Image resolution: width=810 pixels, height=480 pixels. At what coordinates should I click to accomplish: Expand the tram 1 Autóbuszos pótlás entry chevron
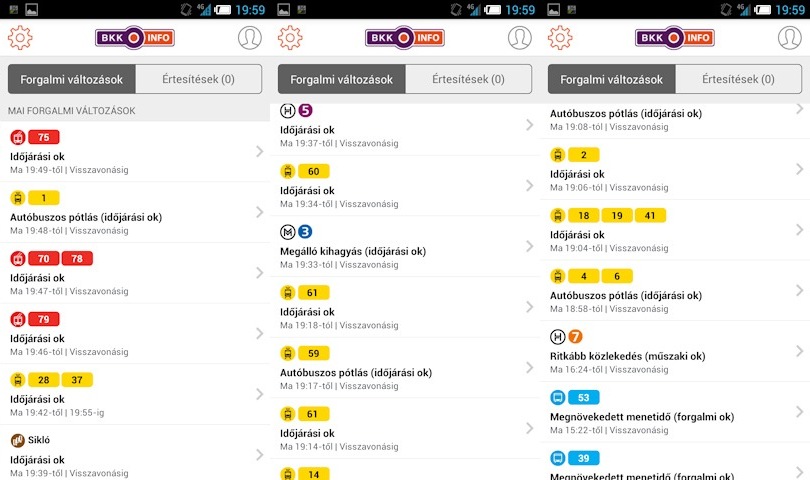tap(259, 212)
